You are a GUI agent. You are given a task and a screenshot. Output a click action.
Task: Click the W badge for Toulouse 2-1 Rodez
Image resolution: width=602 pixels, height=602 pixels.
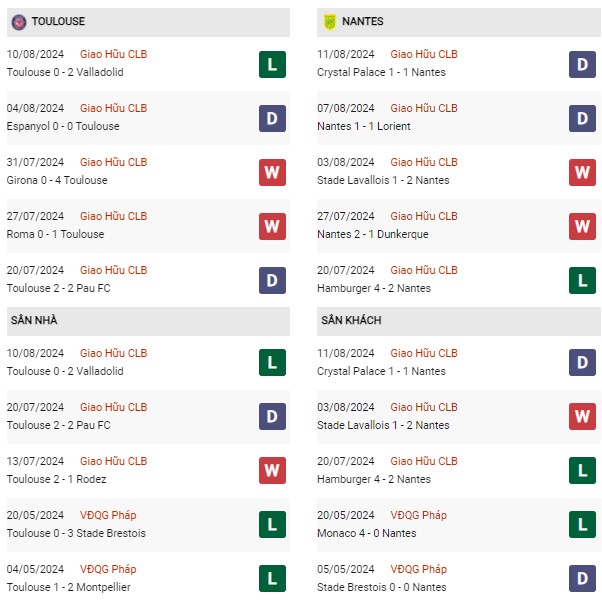pyautogui.click(x=272, y=470)
